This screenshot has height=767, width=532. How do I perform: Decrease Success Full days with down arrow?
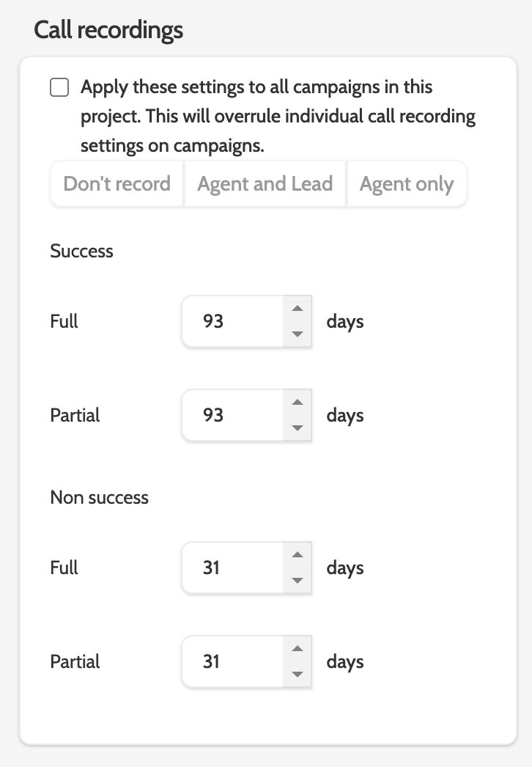click(297, 334)
